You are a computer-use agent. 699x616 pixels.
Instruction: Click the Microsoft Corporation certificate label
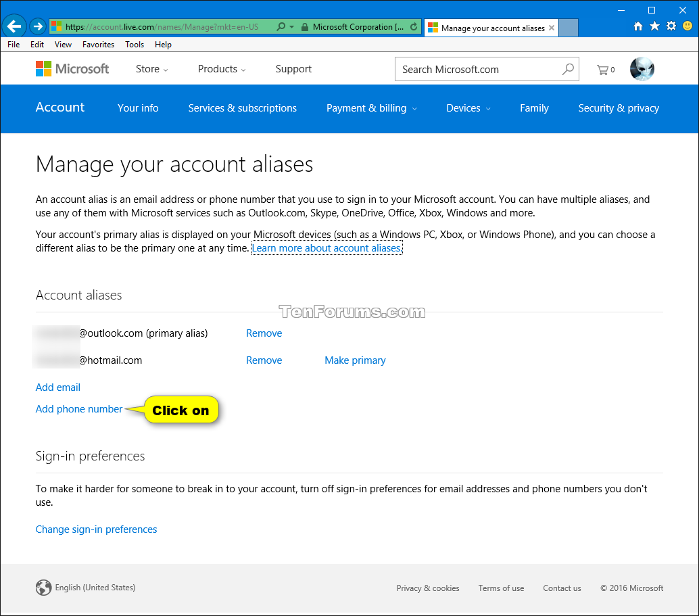click(x=358, y=27)
